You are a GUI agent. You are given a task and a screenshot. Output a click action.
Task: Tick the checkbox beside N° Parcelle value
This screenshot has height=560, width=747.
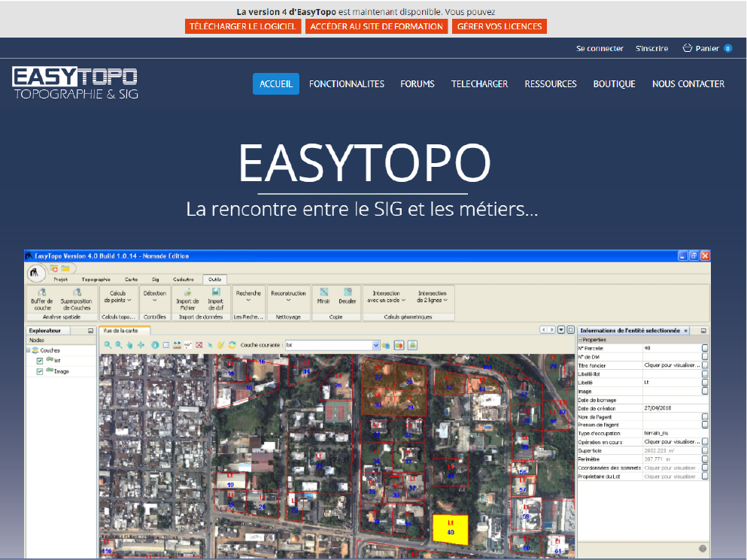705,348
